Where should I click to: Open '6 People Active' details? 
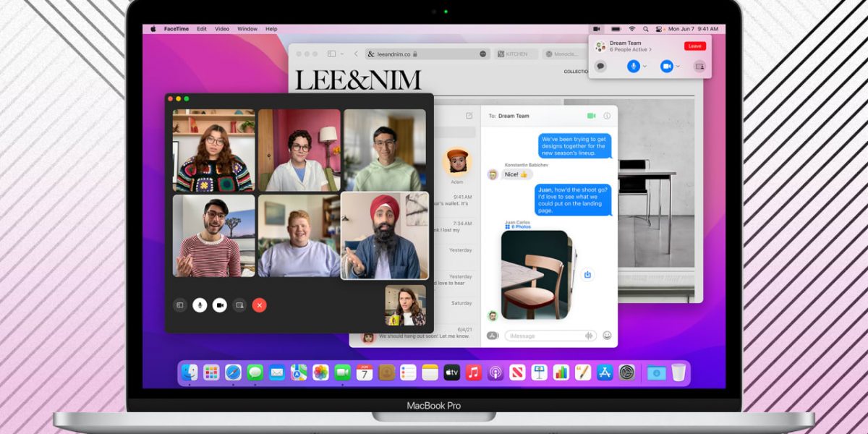click(x=631, y=50)
